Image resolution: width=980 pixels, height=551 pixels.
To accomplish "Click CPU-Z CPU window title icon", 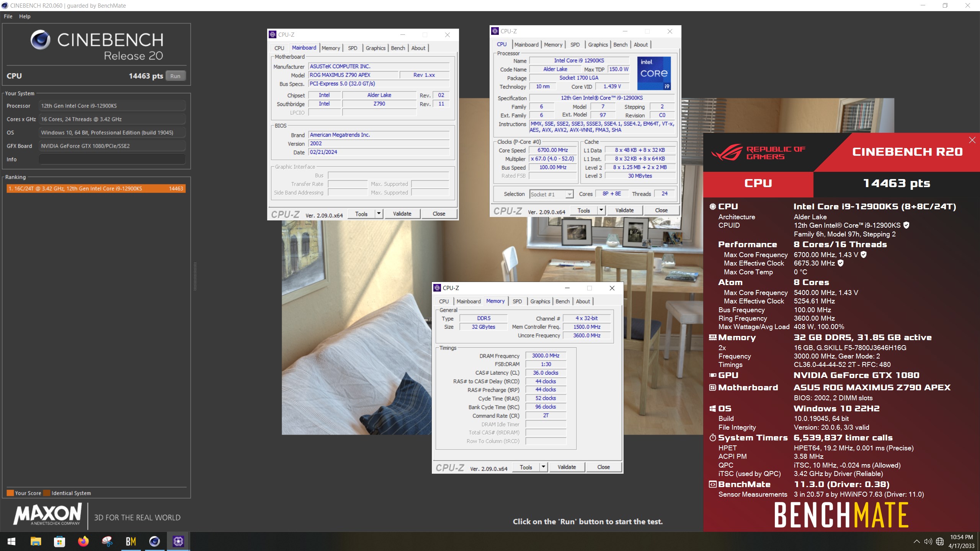I will pos(495,31).
